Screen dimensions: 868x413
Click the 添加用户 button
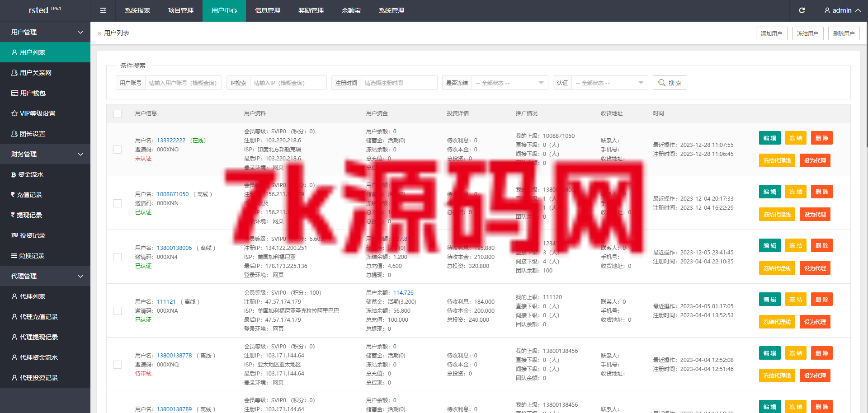click(772, 33)
